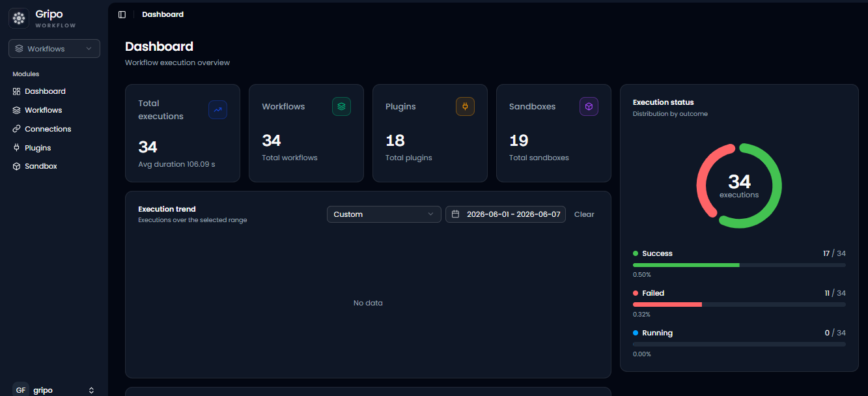The height and width of the screenshot is (396, 868).
Task: Toggle the sidebar panel icon
Action: tap(122, 14)
